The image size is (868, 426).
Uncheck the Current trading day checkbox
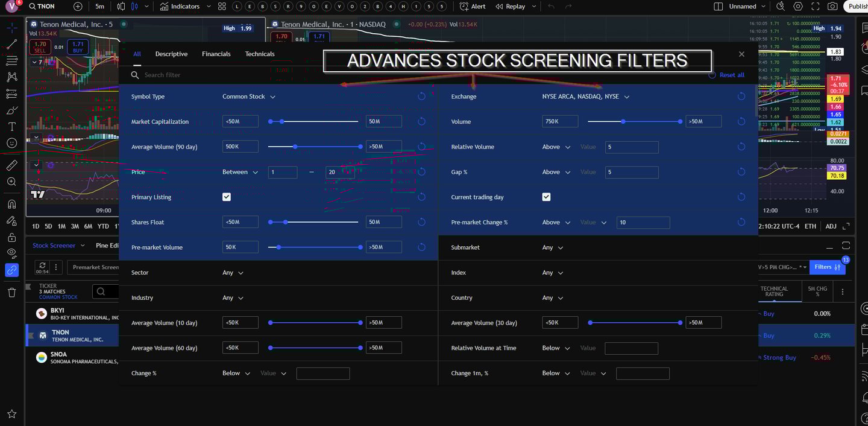(x=546, y=197)
